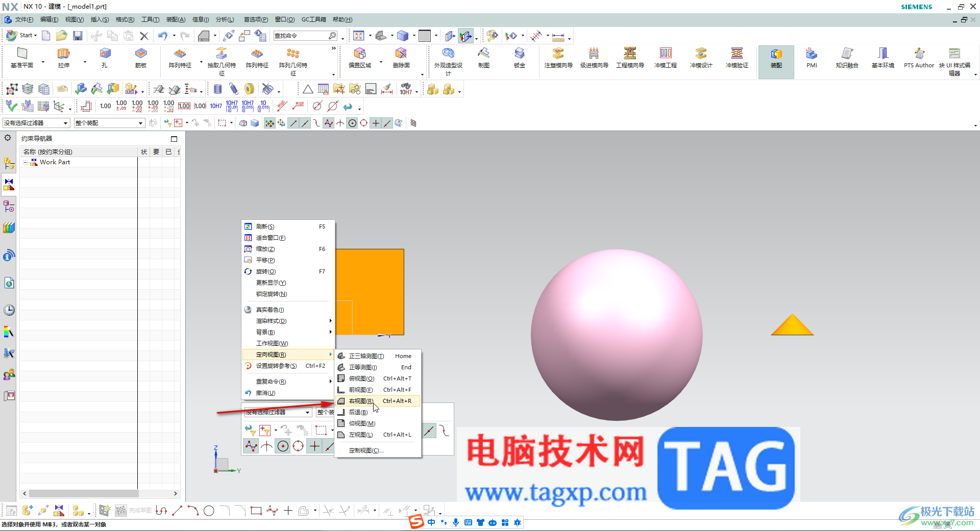Open the dropdown arrow next to 偏置区域
This screenshot has width=980, height=531.
pyautogui.click(x=381, y=62)
